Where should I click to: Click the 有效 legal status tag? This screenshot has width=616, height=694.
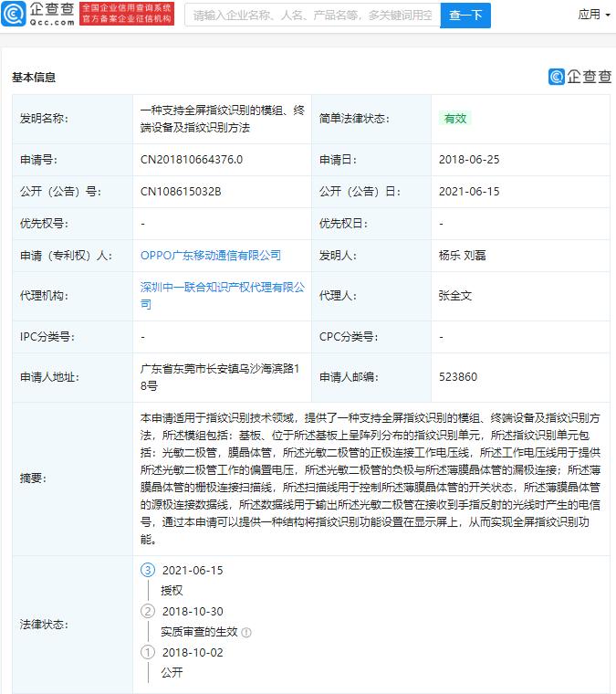(x=455, y=118)
